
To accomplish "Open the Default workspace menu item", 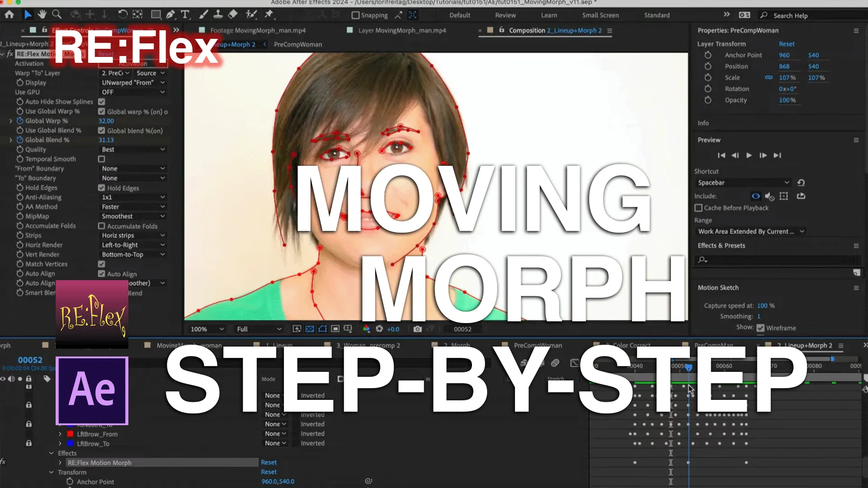I will [x=459, y=15].
